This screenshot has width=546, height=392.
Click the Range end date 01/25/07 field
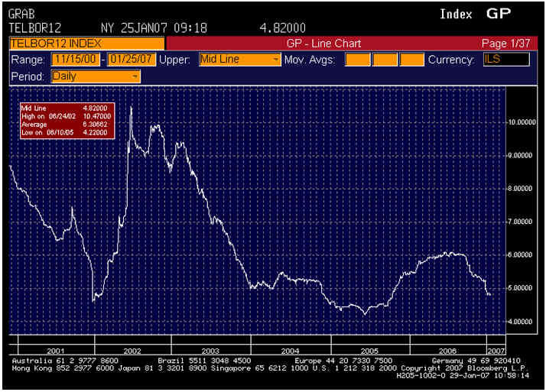132,60
